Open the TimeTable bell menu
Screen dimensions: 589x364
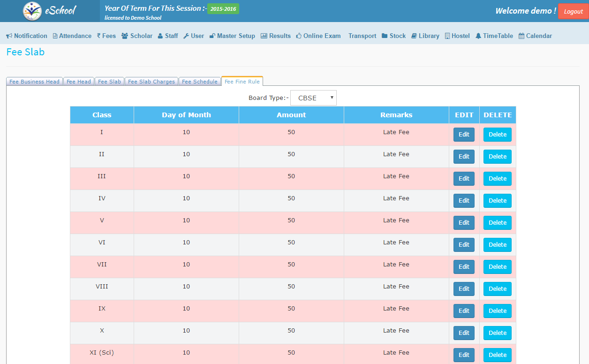494,36
